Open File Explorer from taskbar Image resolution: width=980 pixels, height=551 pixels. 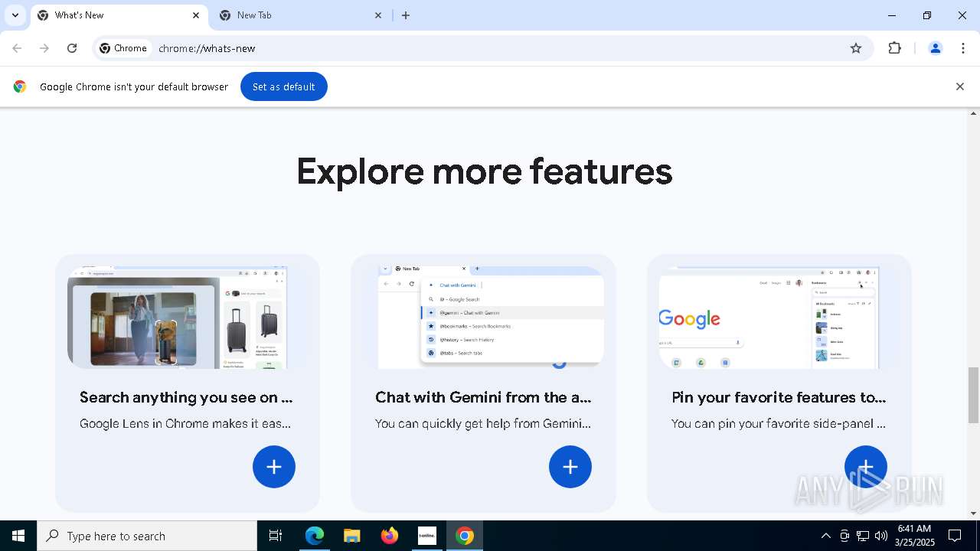click(351, 536)
